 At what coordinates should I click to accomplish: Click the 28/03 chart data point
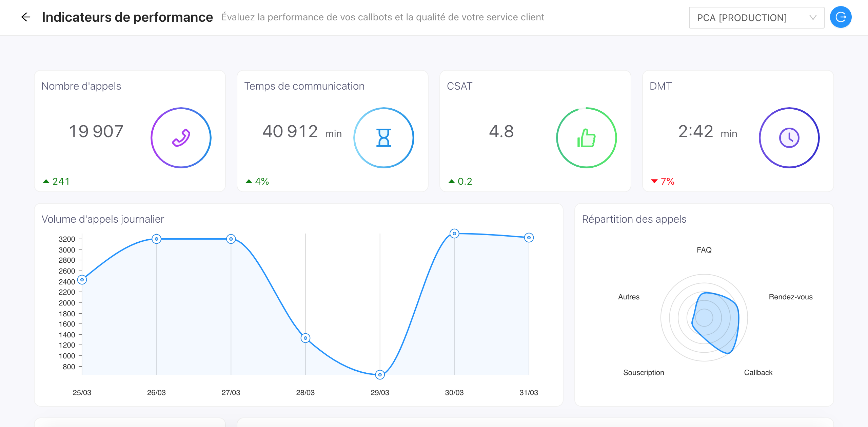point(305,338)
